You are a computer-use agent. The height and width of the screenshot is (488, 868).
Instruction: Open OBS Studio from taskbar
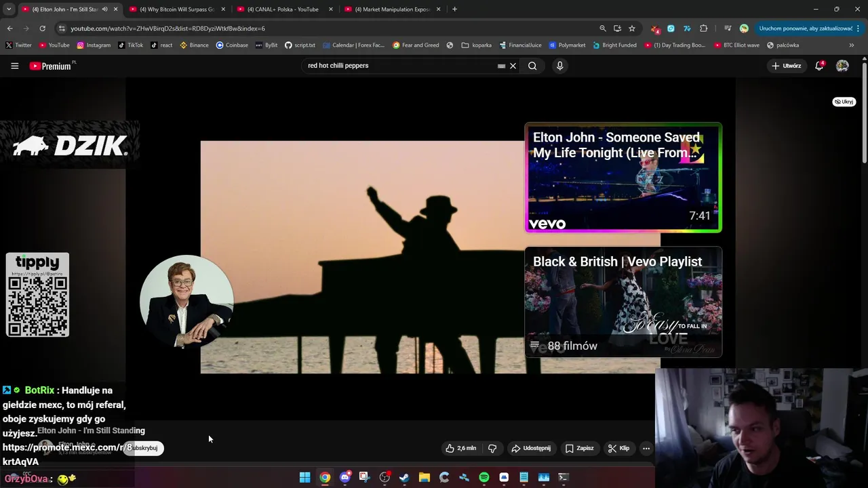tap(384, 477)
